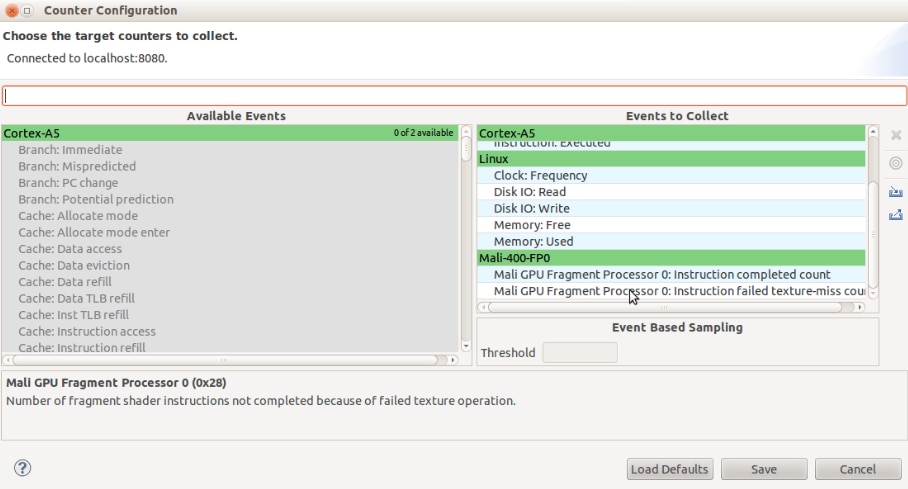
Task: Close the Counter Configuration window
Action: [12, 11]
